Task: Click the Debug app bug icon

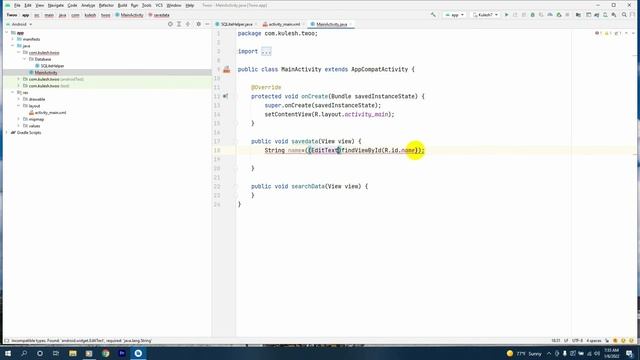Action: click(x=532, y=15)
